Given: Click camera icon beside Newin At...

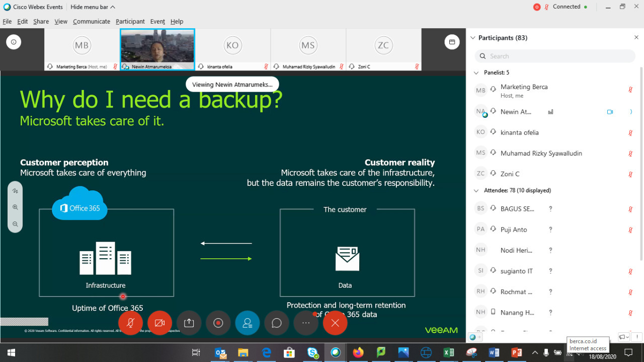Looking at the screenshot, I should (x=610, y=112).
